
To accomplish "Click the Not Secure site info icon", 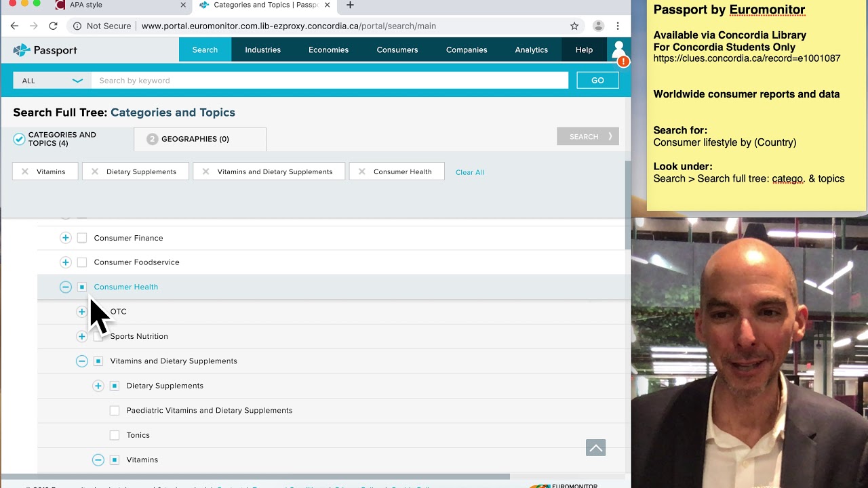I will (x=77, y=26).
